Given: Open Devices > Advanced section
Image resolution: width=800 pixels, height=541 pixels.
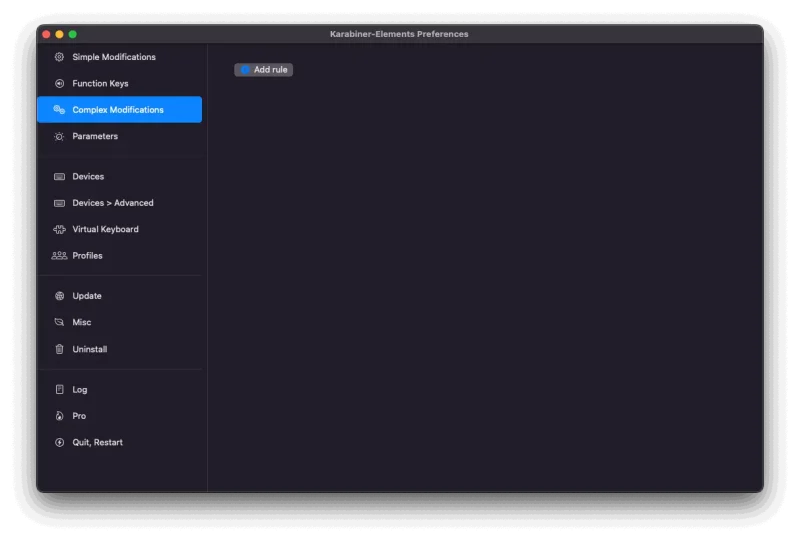Looking at the screenshot, I should pyautogui.click(x=119, y=203).
